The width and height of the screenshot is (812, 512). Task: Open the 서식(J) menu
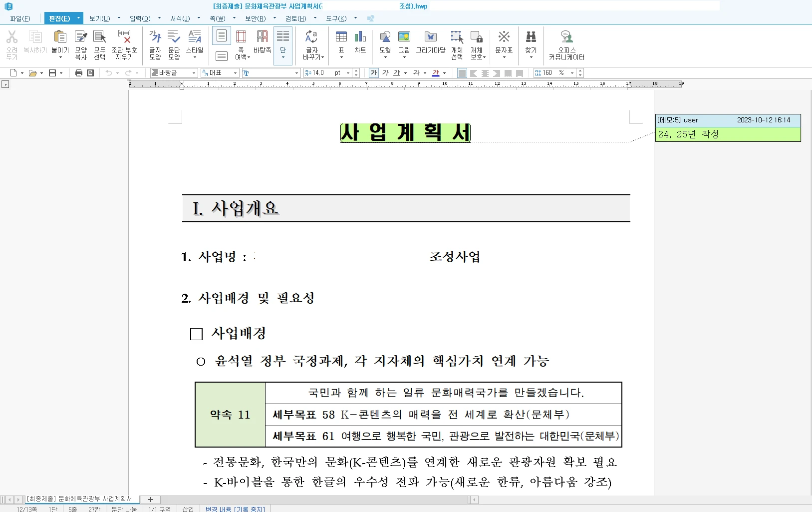(x=180, y=18)
